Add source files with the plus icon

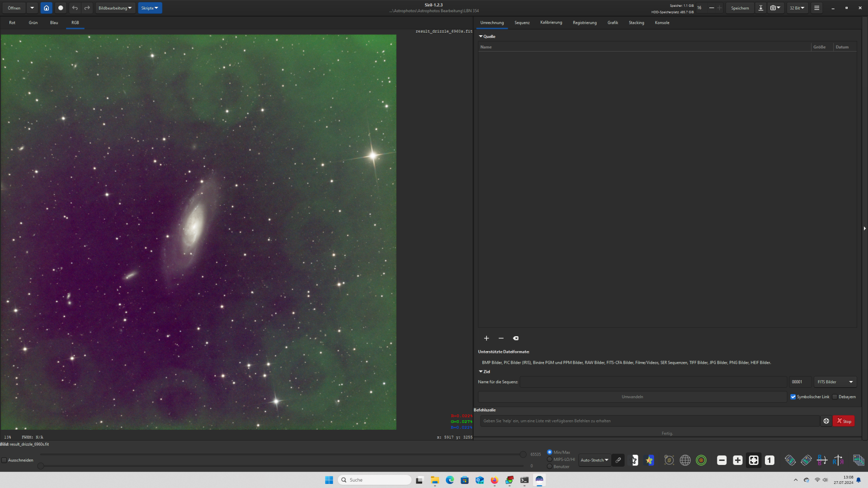point(486,338)
